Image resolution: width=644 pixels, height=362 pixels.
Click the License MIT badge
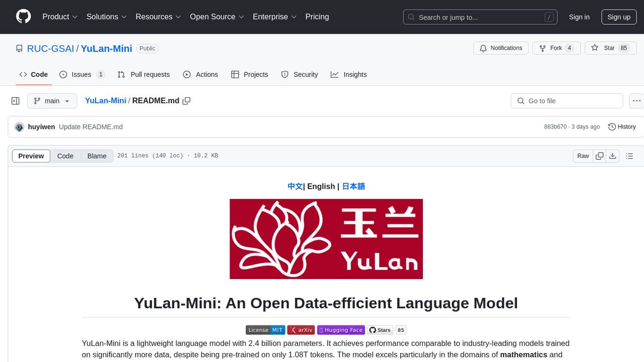click(266, 330)
